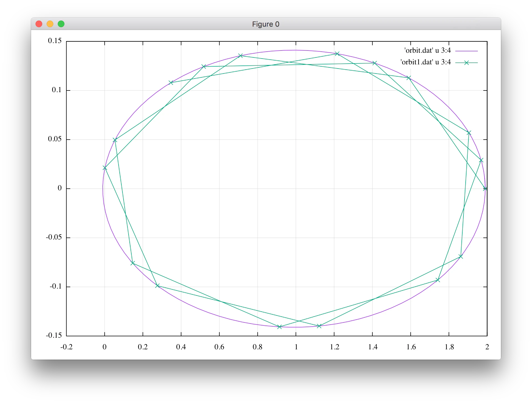This screenshot has width=532, height=404.
Task: Click the yellow minimize window button
Action: pos(50,24)
